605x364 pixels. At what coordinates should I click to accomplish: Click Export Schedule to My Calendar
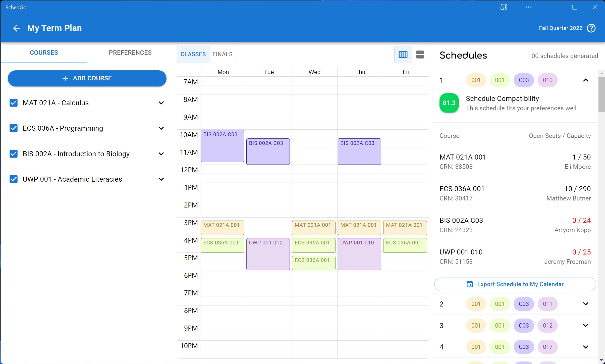tap(515, 284)
